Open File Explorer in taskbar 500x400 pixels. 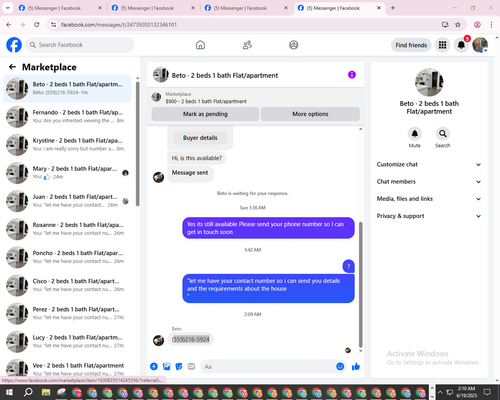[46, 392]
